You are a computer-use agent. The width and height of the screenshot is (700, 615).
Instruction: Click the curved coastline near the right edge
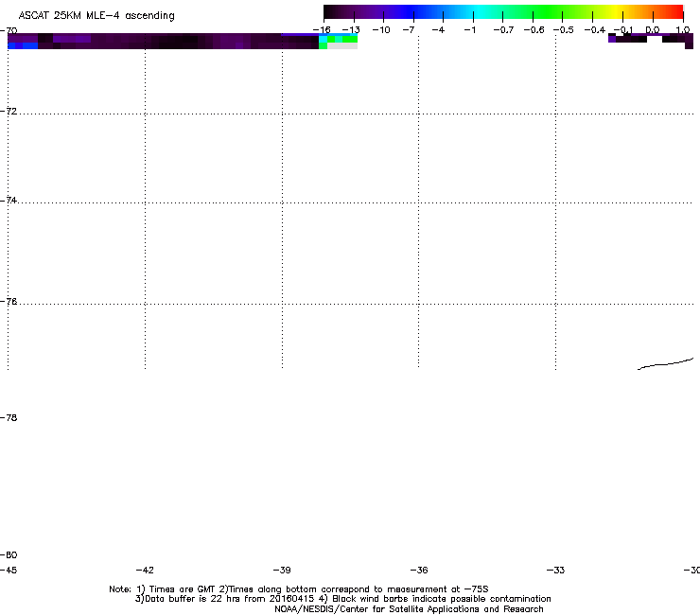tap(666, 364)
